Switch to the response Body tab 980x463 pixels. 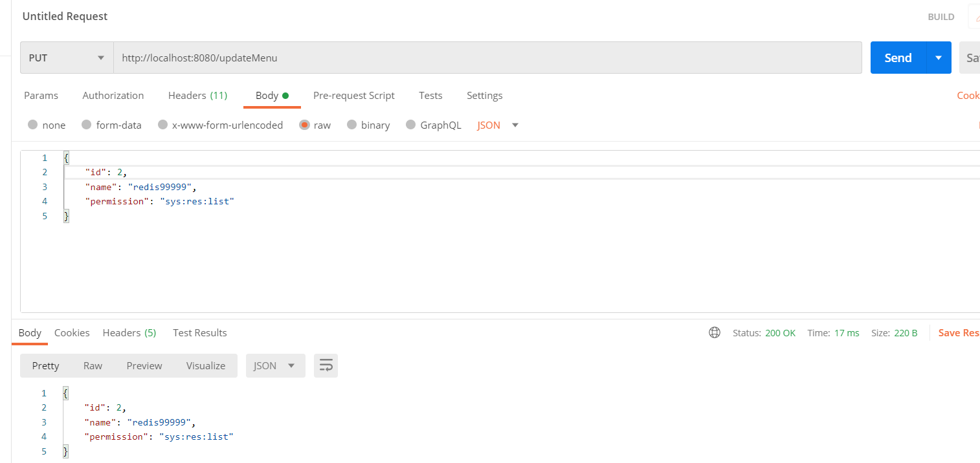click(30, 332)
